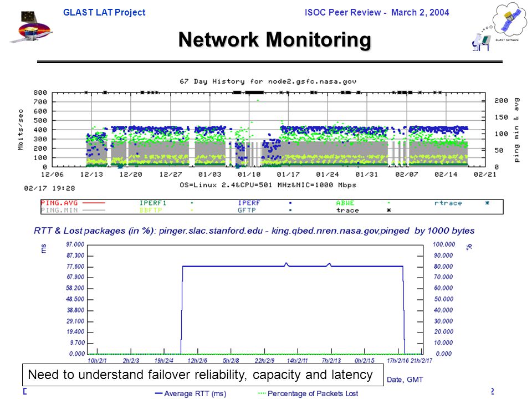Click the IPERF legend label
The image size is (532, 399).
click(x=249, y=203)
